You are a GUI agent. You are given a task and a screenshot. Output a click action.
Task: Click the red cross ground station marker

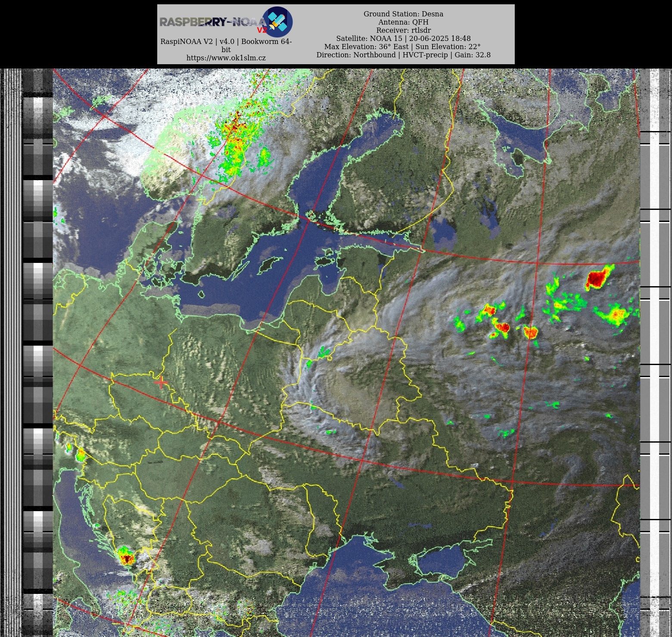point(161,382)
